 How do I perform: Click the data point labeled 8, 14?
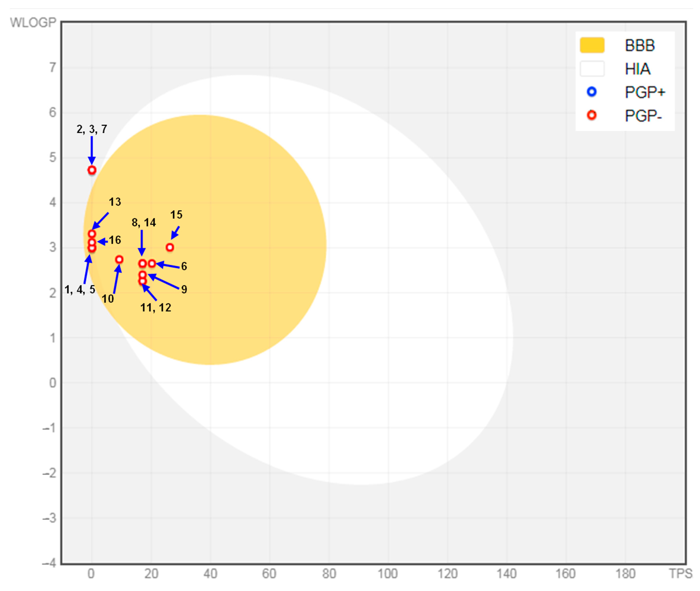tap(142, 264)
